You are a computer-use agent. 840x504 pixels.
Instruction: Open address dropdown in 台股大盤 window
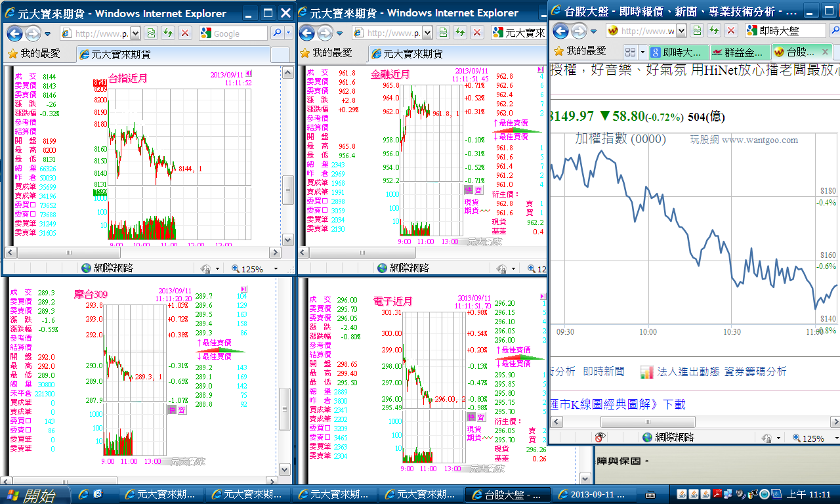681,31
